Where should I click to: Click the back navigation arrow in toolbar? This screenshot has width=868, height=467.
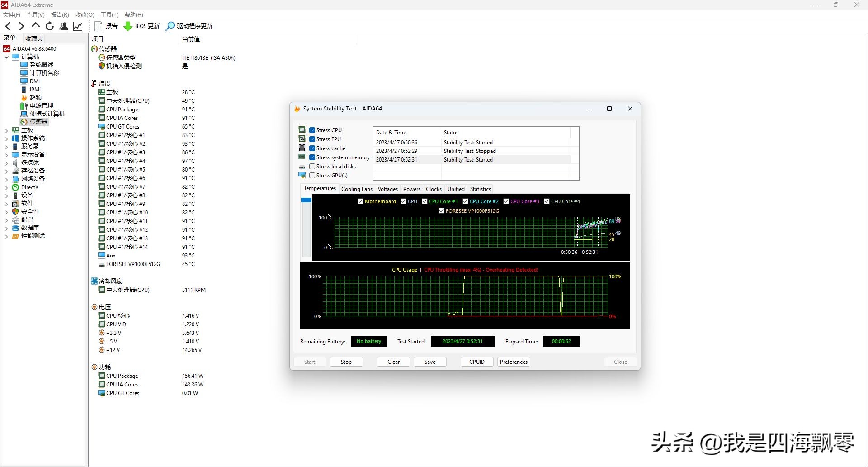coord(8,26)
